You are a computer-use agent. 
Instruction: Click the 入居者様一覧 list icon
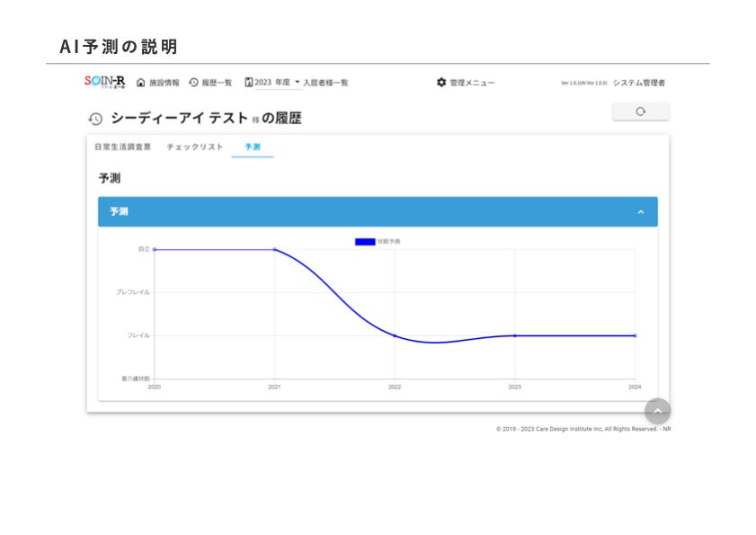pyautogui.click(x=327, y=82)
